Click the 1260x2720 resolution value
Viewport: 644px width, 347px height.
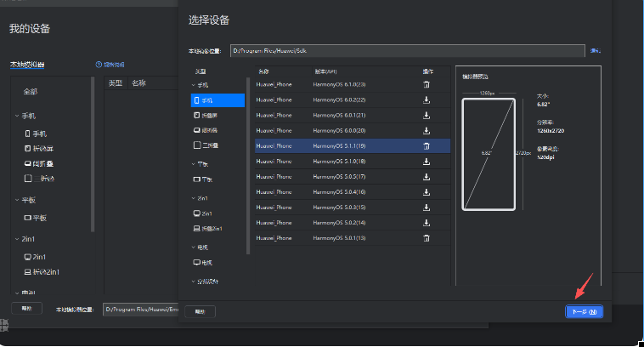[551, 131]
